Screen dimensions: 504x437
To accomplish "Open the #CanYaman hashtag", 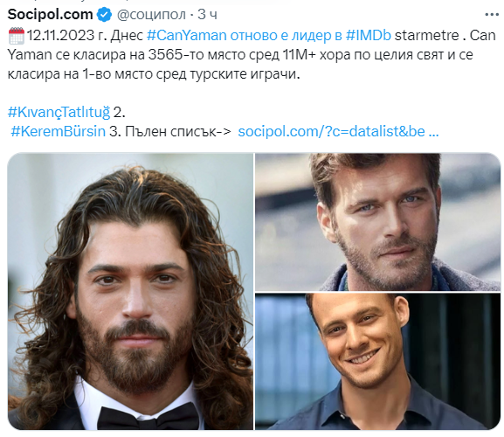I will 187,35.
